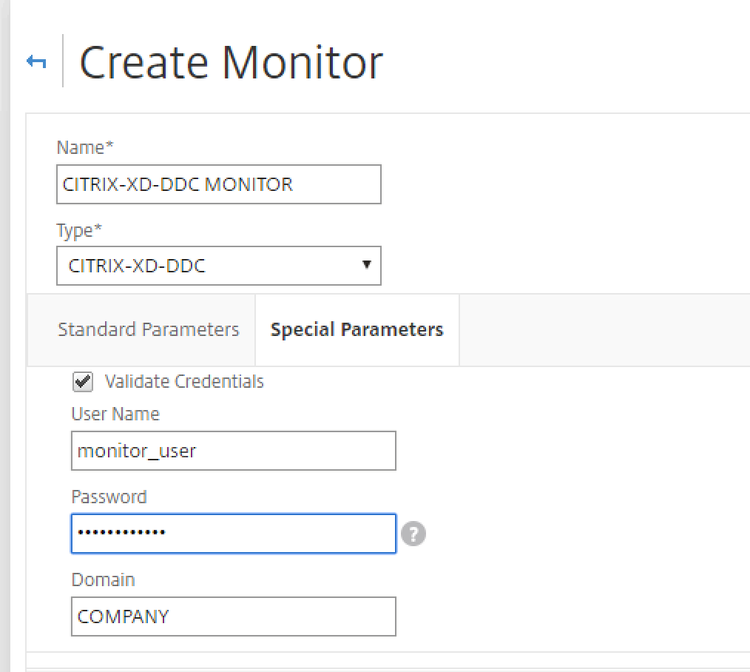The image size is (750, 672).
Task: Click the Domain field containing COMPANY
Action: [x=233, y=617]
